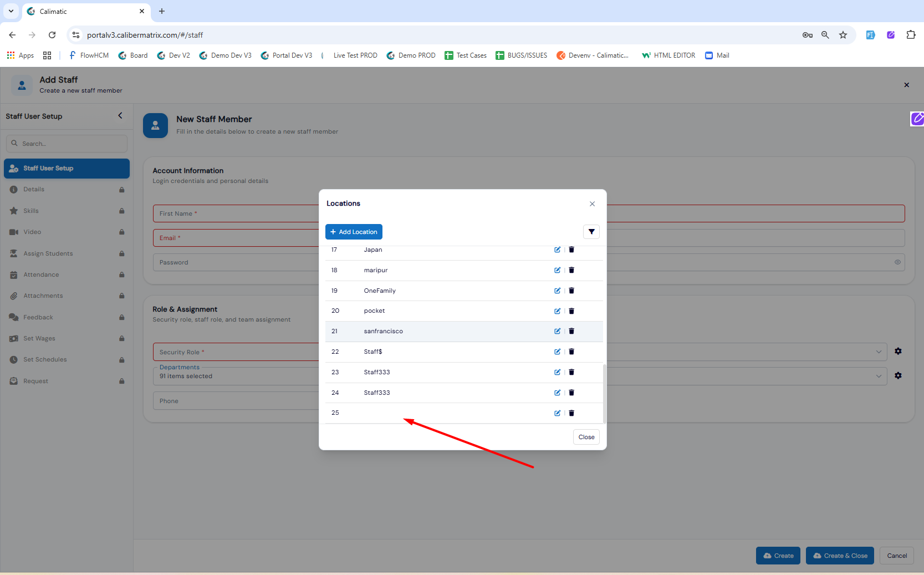Open the Video sidebar item

click(x=67, y=232)
